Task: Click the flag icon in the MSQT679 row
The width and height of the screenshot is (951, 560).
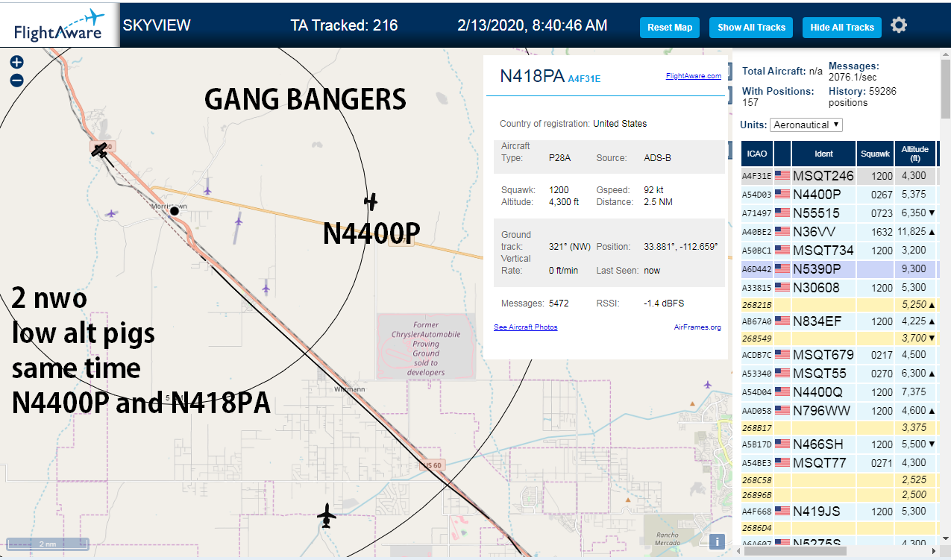Action: point(782,355)
